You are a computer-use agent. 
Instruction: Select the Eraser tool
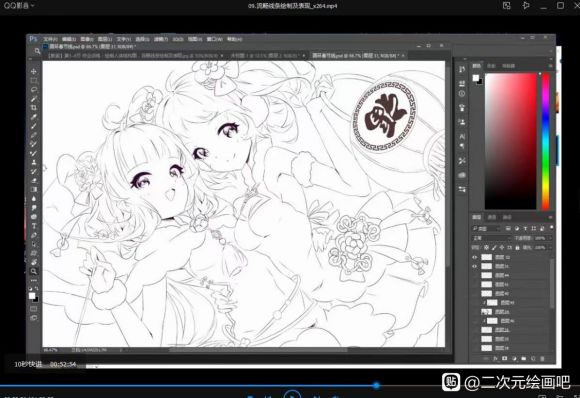tap(34, 181)
